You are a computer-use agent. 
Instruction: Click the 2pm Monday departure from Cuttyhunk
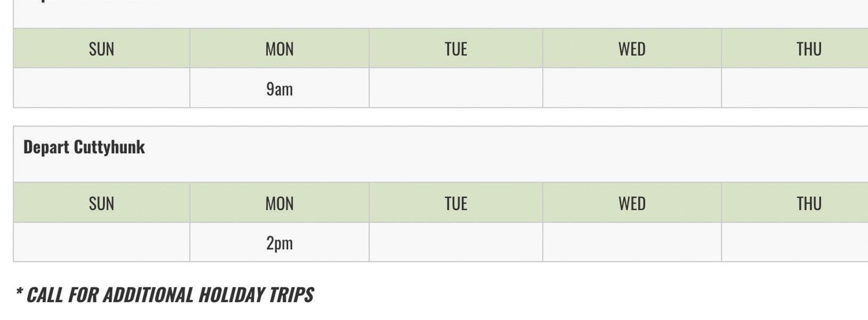tap(279, 243)
